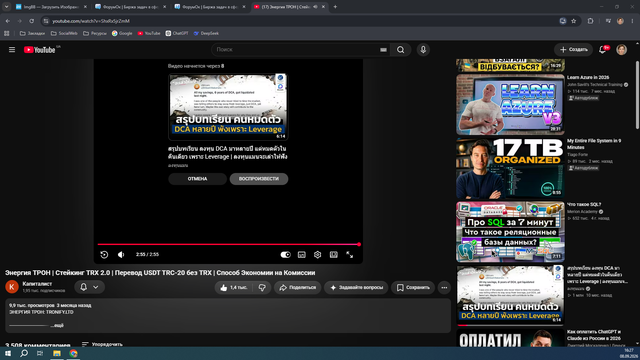Reload the page

pyautogui.click(x=31, y=21)
